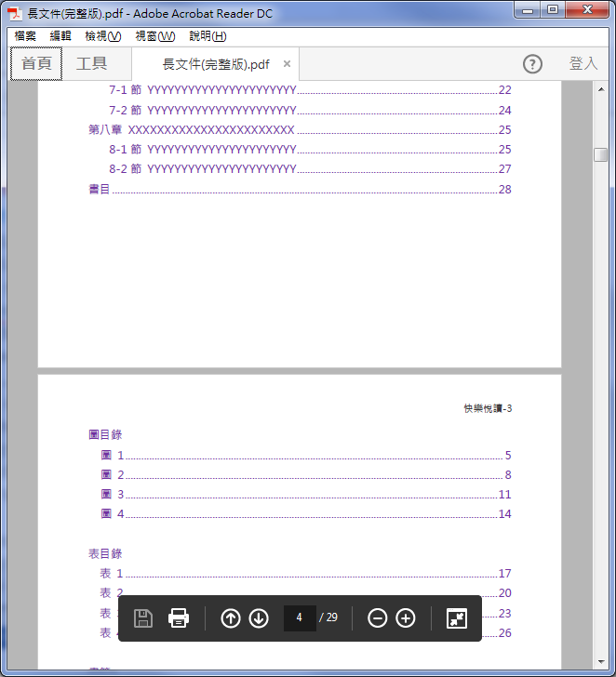Screen dimensions: 616x677
Task: Click the save icon in floating toolbar
Action: point(143,617)
